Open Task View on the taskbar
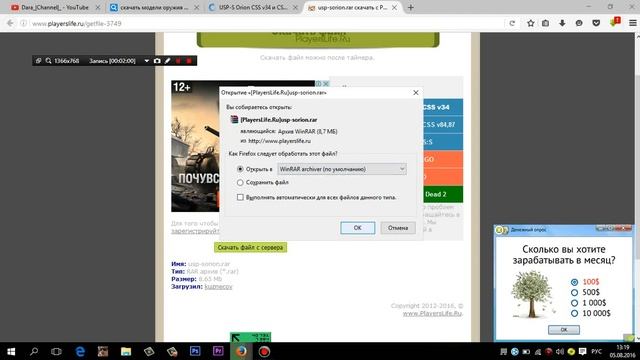The width and height of the screenshot is (640, 360). pos(56,351)
